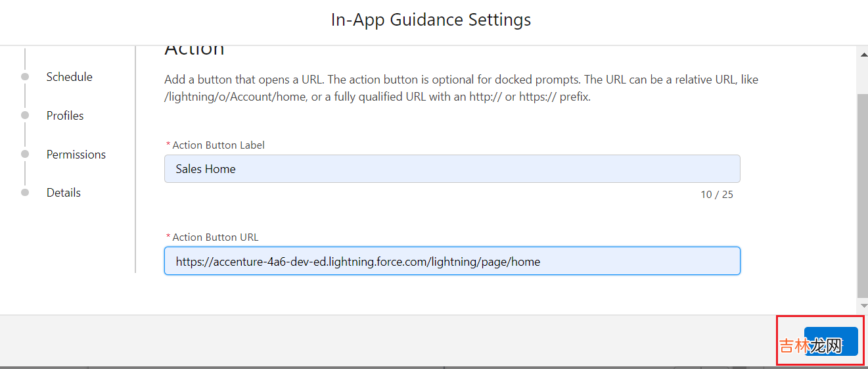The width and height of the screenshot is (868, 369).
Task: Click the Profiles step circle marker
Action: click(x=25, y=115)
